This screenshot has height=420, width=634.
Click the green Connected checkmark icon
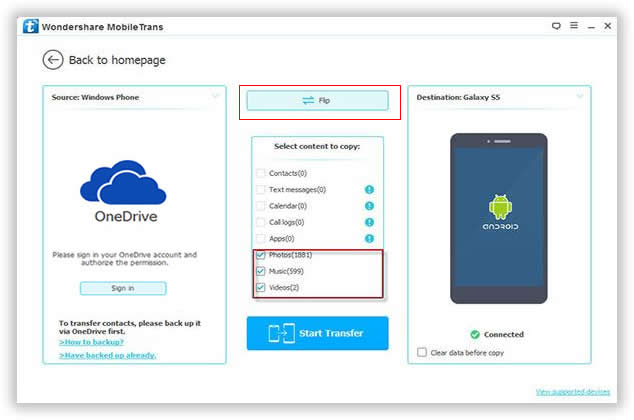tap(475, 334)
